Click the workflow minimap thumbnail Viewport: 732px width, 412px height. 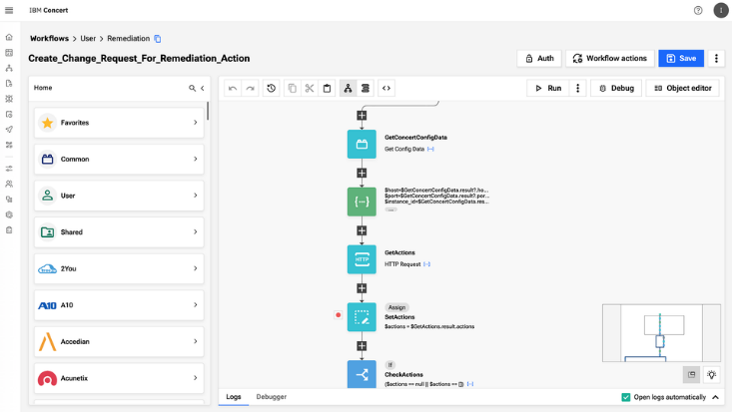pos(660,332)
